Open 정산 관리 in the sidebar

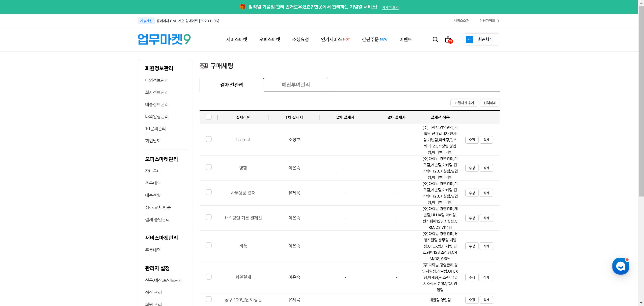click(x=153, y=292)
